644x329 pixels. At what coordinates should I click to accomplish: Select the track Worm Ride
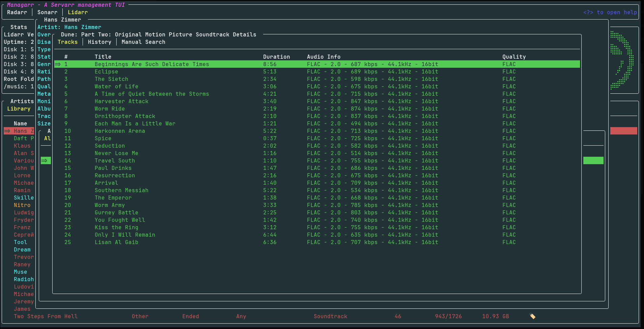(110, 109)
